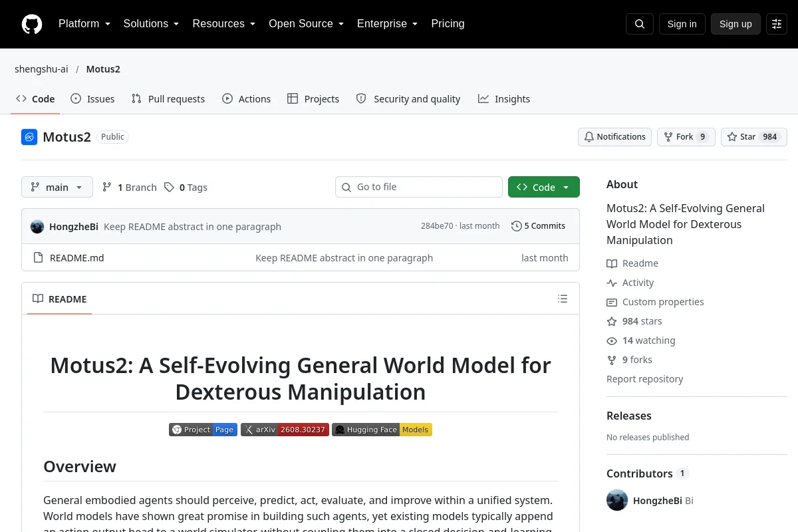Open README.md row commit message link

coord(344,258)
